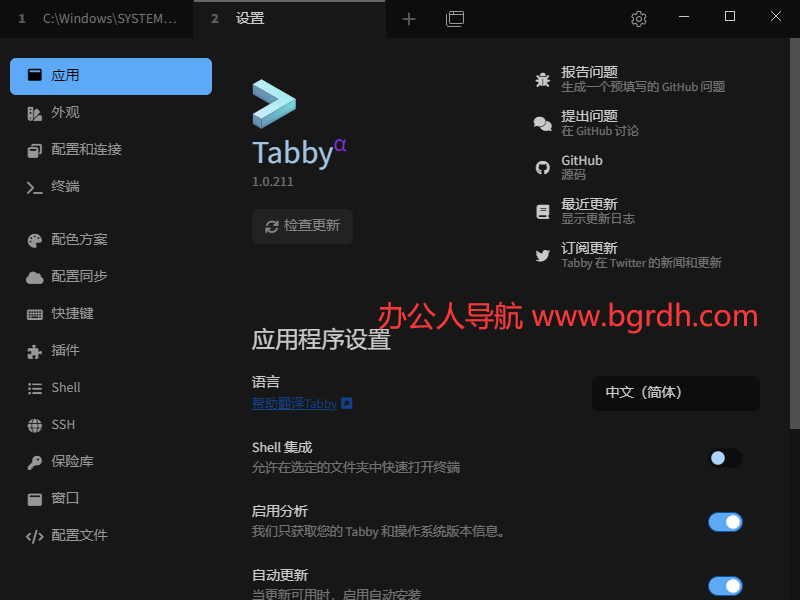Open the 语言 dropdown showing 中文（简体）

[676, 393]
